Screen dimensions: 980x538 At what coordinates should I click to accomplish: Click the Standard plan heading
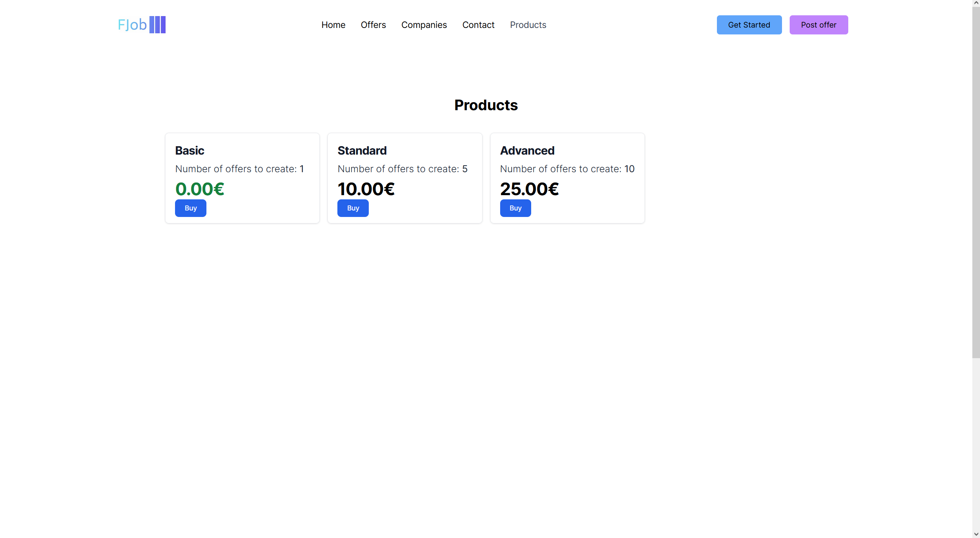[362, 151]
